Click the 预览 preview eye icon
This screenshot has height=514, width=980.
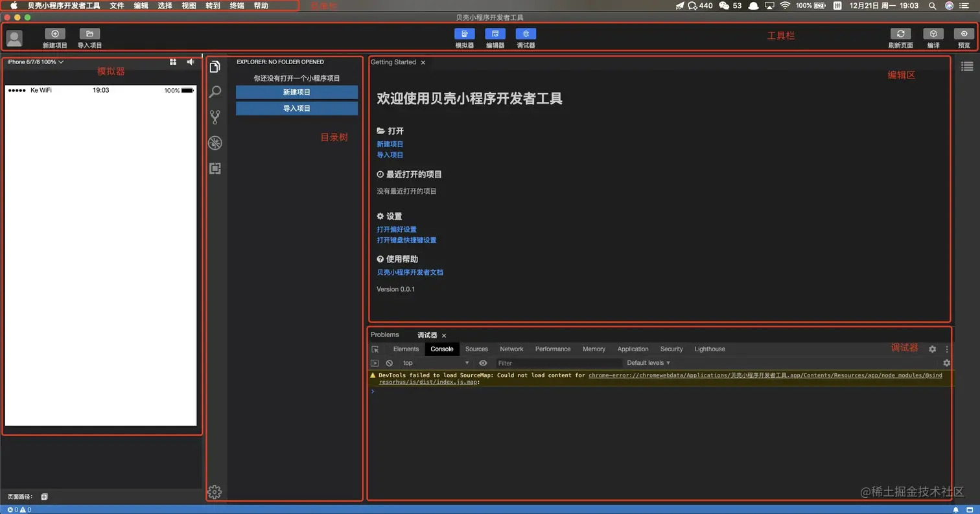pyautogui.click(x=964, y=34)
